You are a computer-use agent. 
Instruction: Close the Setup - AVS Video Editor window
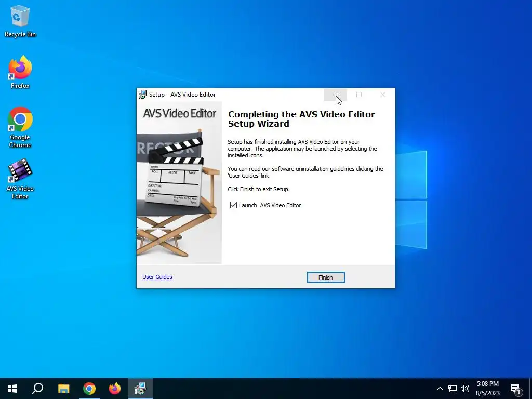(383, 95)
